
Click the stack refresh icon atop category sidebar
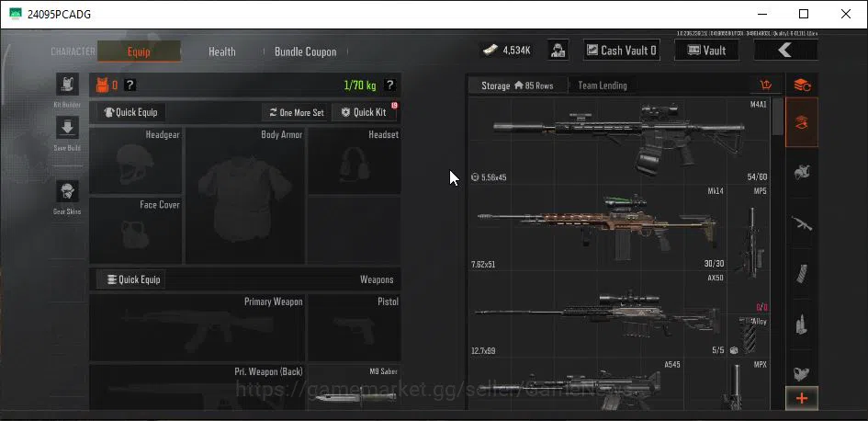click(802, 85)
